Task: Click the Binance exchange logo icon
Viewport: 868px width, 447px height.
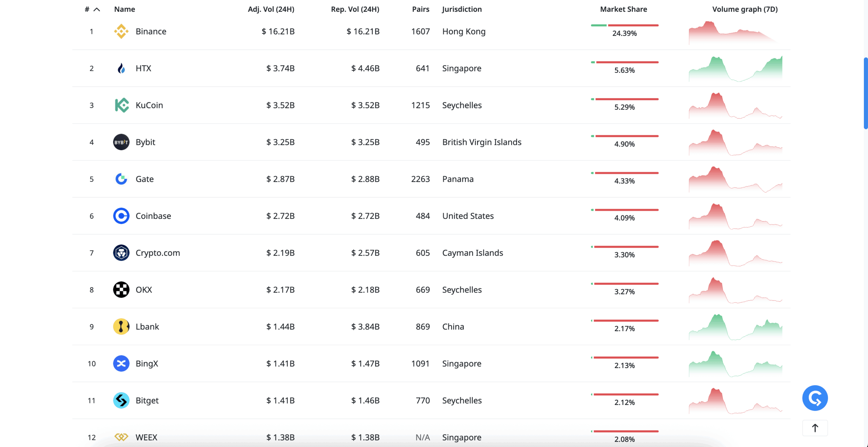Action: click(121, 32)
